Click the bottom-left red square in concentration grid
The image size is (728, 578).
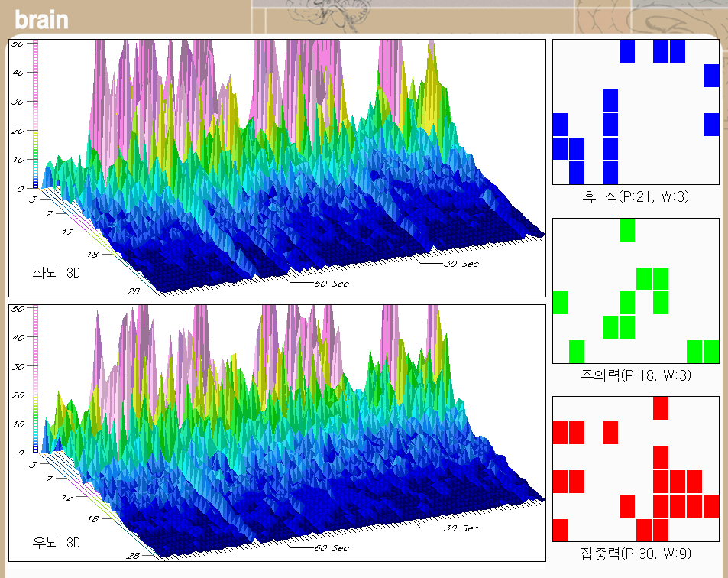560,529
